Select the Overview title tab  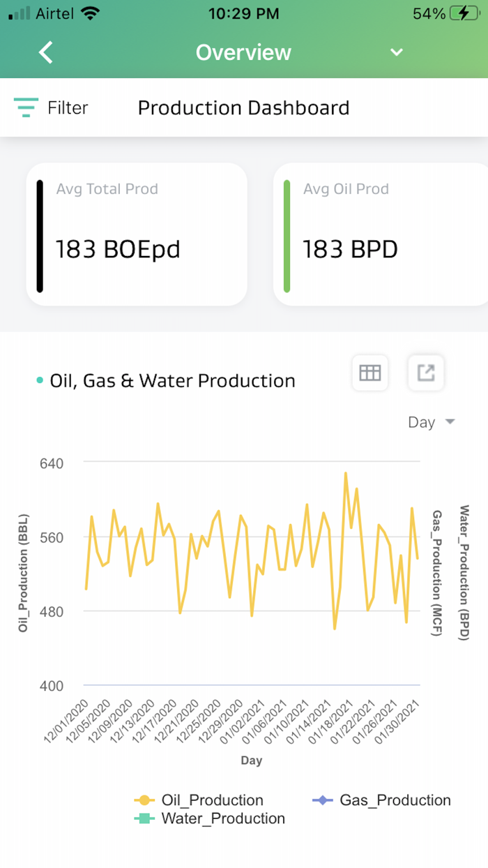pos(243,52)
